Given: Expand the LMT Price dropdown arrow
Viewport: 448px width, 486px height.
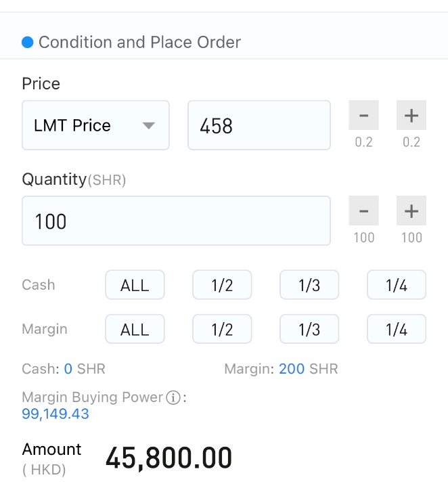Looking at the screenshot, I should coord(148,125).
